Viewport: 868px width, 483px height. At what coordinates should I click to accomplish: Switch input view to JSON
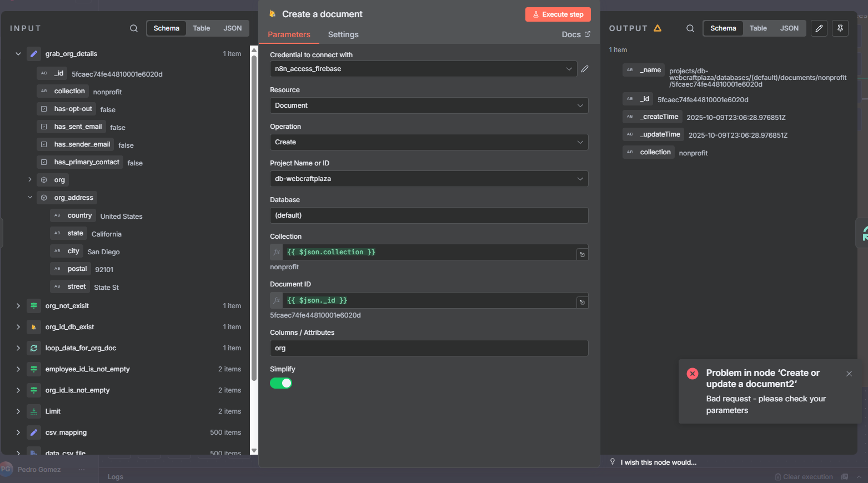[x=232, y=28]
